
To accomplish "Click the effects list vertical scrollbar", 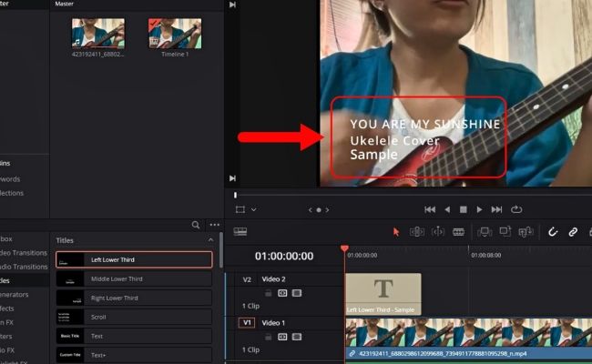I will (221, 250).
